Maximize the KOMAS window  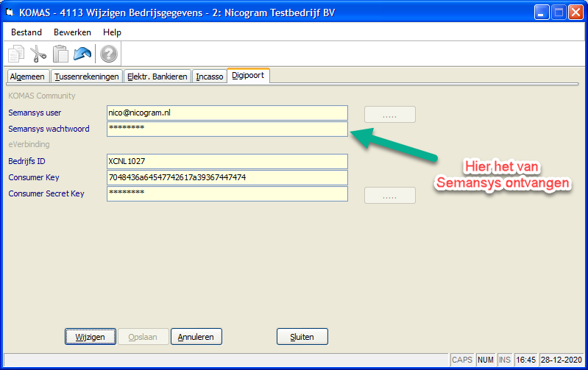tap(559, 13)
